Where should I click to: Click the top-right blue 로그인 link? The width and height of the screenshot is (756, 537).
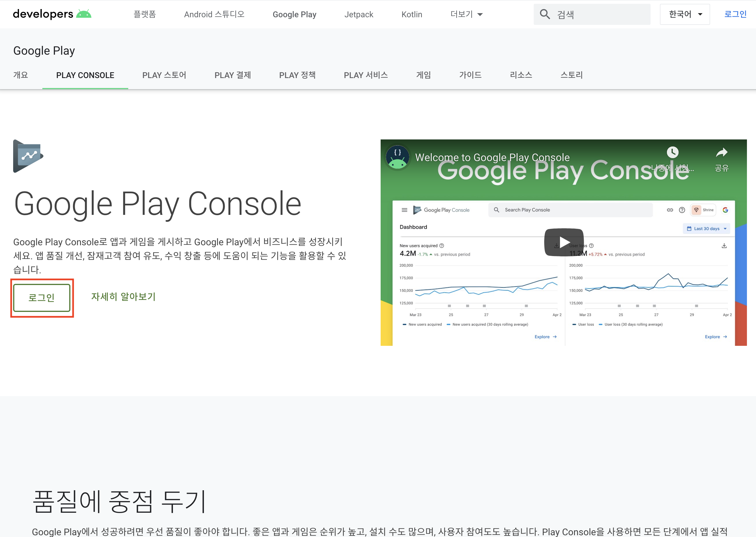[x=735, y=14]
